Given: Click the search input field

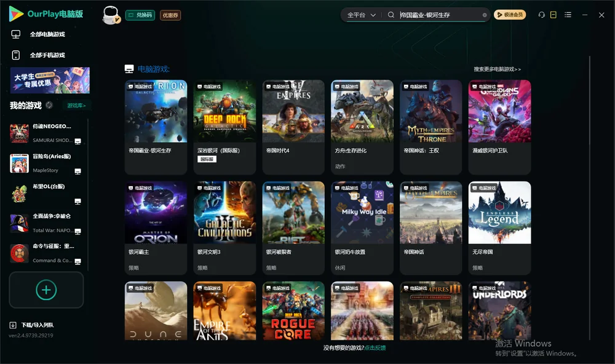Looking at the screenshot, I should [x=439, y=15].
